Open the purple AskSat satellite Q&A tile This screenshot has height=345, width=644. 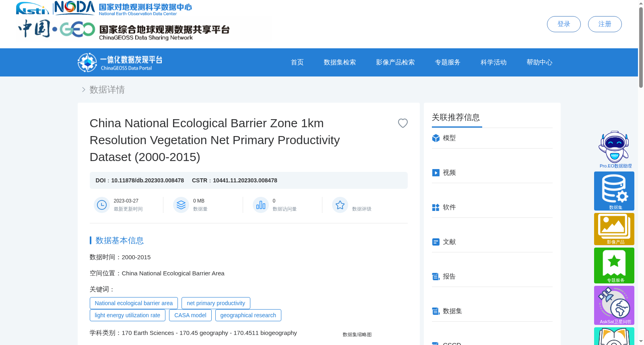tap(614, 305)
